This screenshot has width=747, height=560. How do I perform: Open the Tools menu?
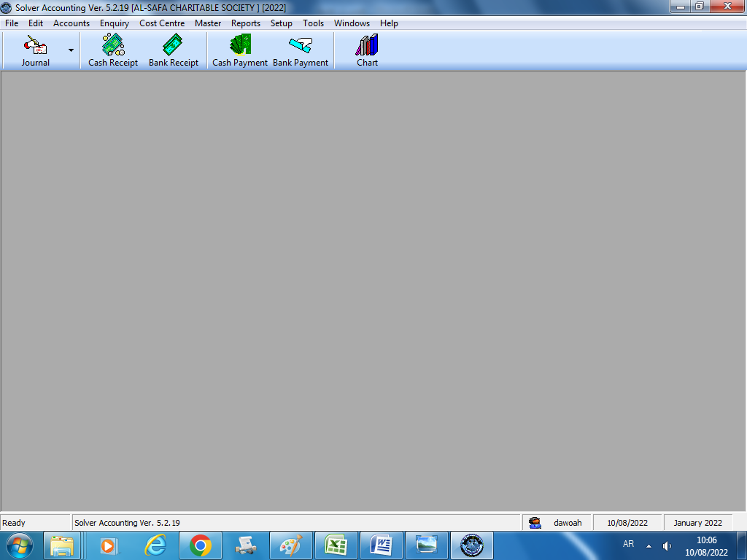click(x=314, y=23)
